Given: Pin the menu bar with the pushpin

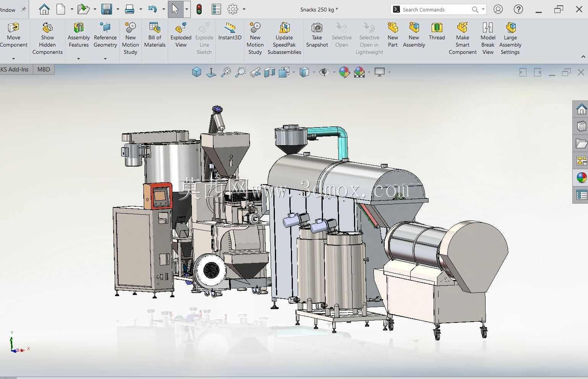Looking at the screenshot, I should [23, 9].
